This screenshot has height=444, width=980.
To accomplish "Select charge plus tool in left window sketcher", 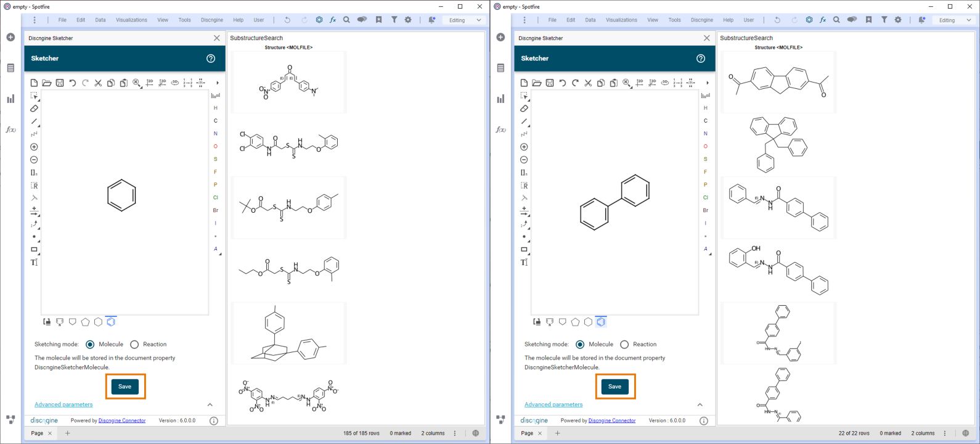I will click(34, 147).
